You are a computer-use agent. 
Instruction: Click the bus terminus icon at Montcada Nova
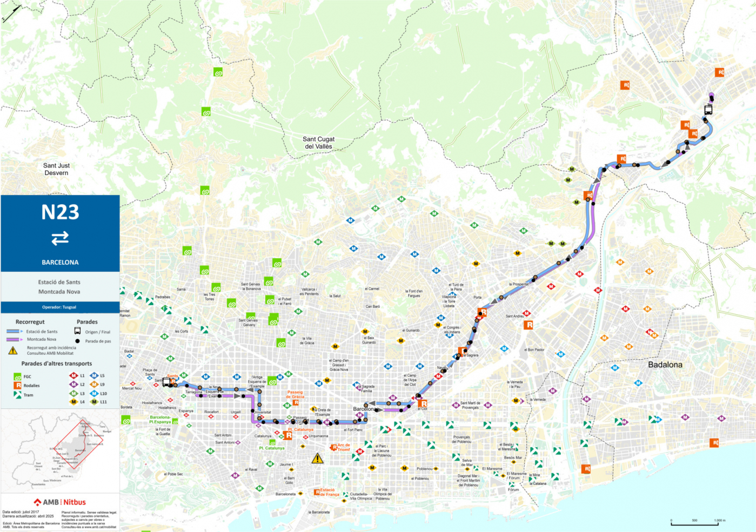pyautogui.click(x=708, y=110)
